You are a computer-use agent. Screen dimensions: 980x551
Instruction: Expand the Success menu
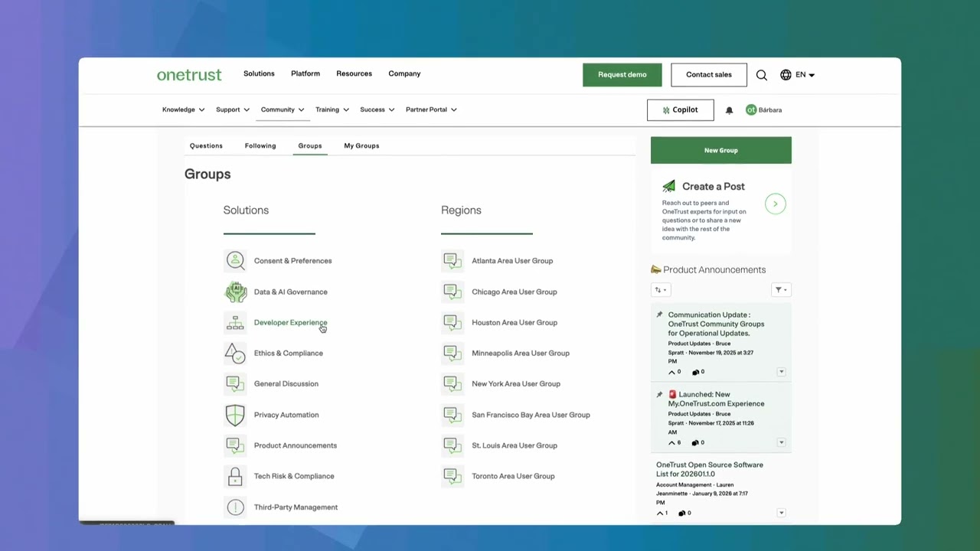[377, 109]
